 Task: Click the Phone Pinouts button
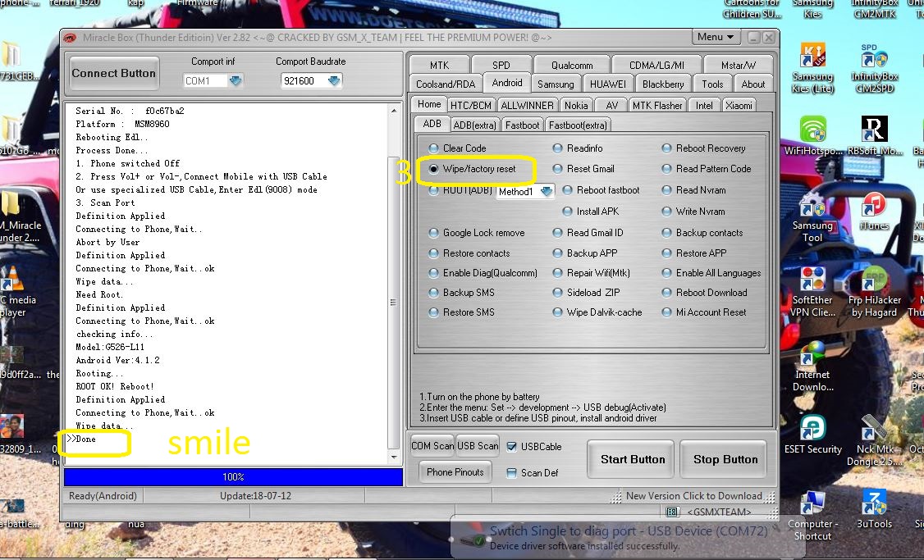(x=455, y=472)
